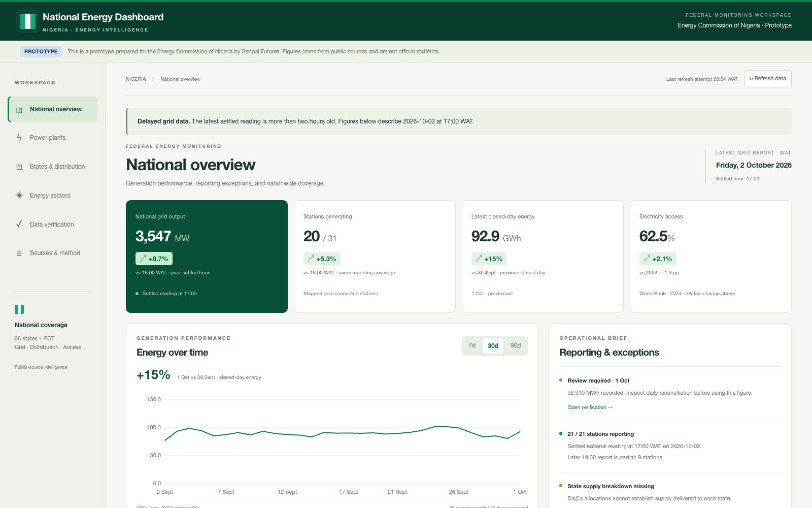Click the energy line chart plot
The width and height of the screenshot is (812, 508).
(x=343, y=441)
